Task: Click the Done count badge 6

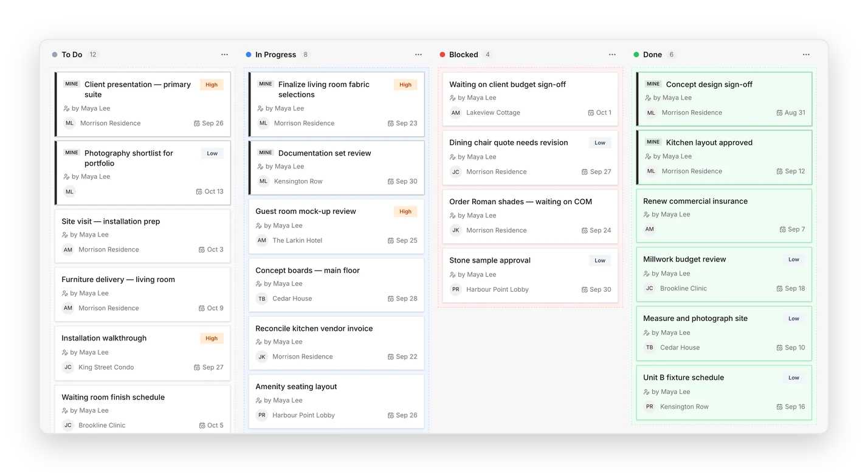Action: point(672,55)
